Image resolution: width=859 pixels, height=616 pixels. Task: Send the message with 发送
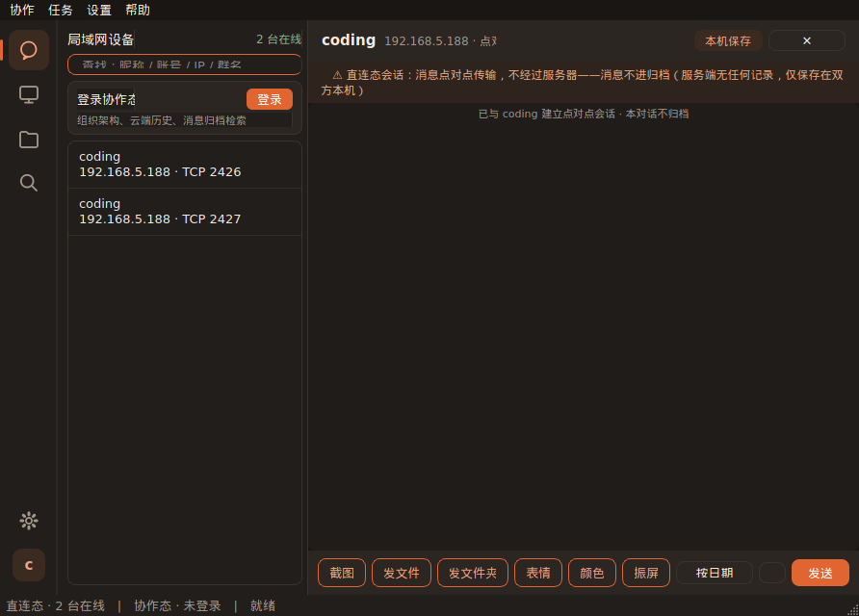click(x=820, y=573)
